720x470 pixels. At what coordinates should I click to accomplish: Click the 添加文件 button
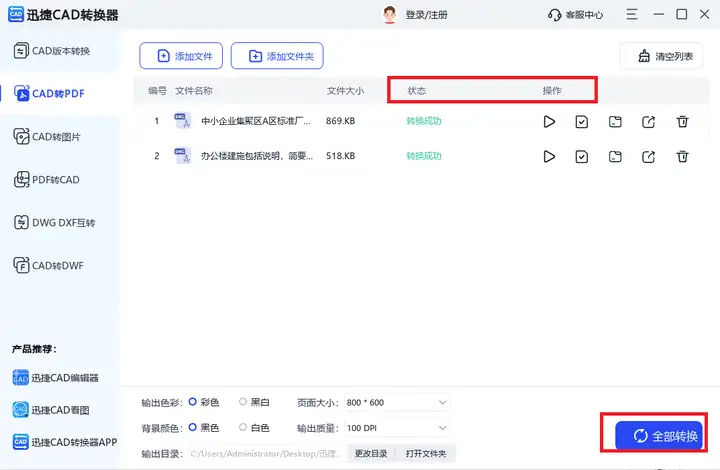pos(181,56)
